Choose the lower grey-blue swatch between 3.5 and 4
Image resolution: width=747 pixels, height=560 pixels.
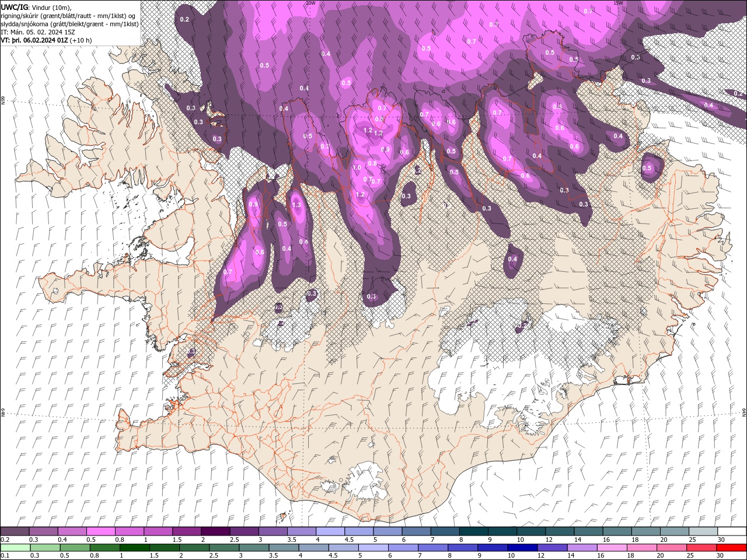pyautogui.click(x=284, y=548)
